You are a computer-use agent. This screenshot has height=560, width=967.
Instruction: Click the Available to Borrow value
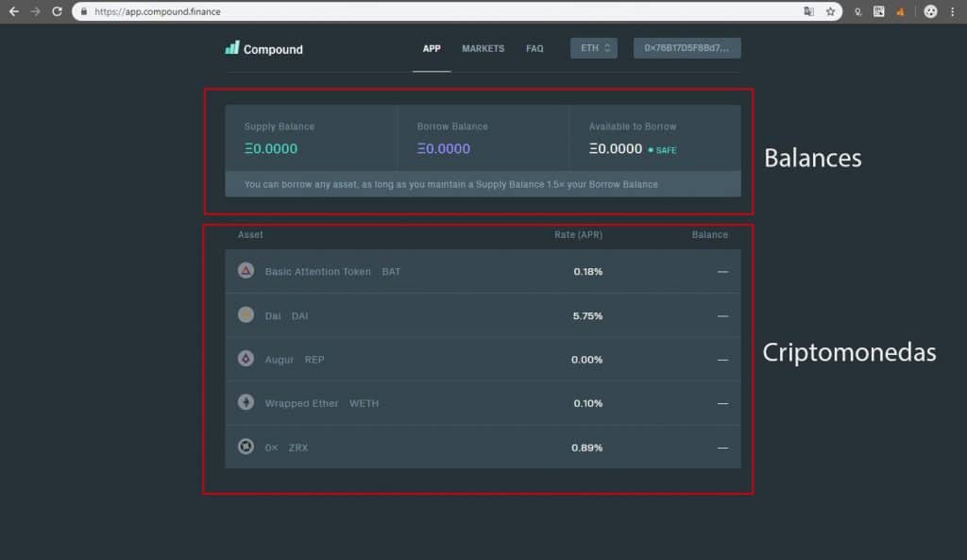pos(616,148)
